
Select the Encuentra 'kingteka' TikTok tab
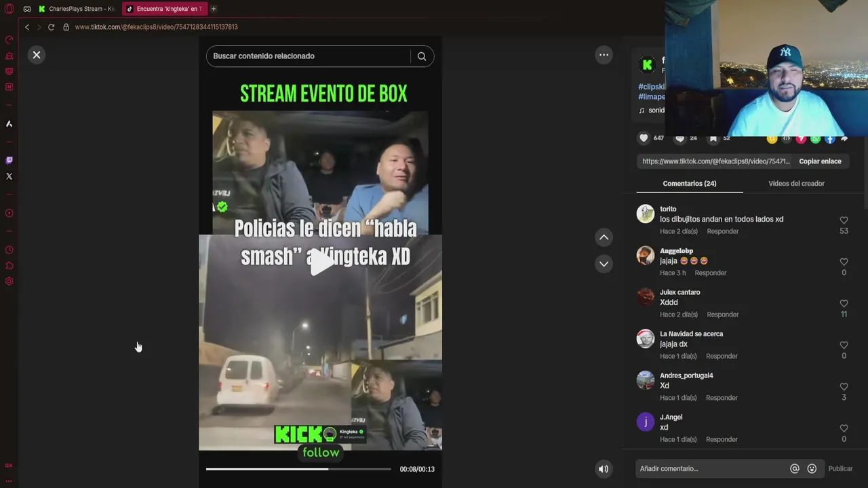pos(164,9)
